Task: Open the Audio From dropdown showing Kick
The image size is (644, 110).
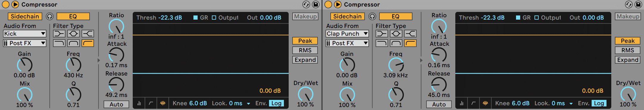Action: 25,34
